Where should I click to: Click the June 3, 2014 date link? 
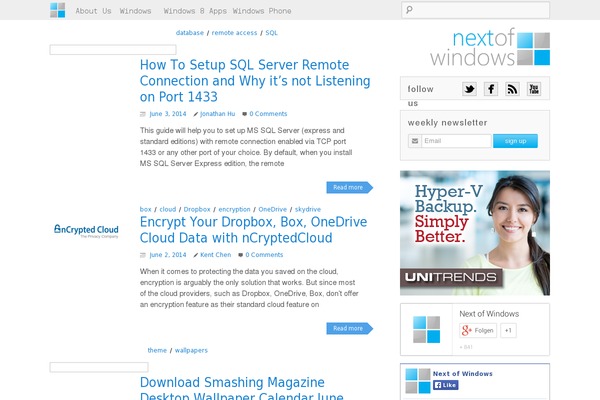coord(168,114)
